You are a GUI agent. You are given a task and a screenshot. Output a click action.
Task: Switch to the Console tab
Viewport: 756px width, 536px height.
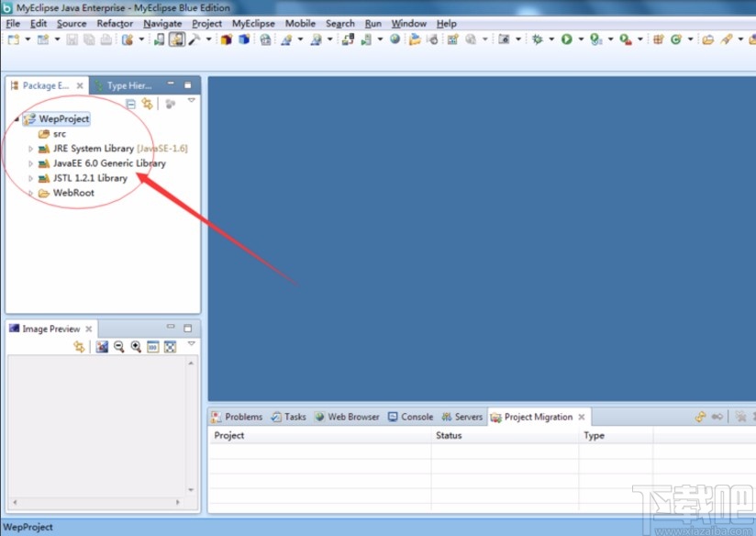pyautogui.click(x=411, y=417)
